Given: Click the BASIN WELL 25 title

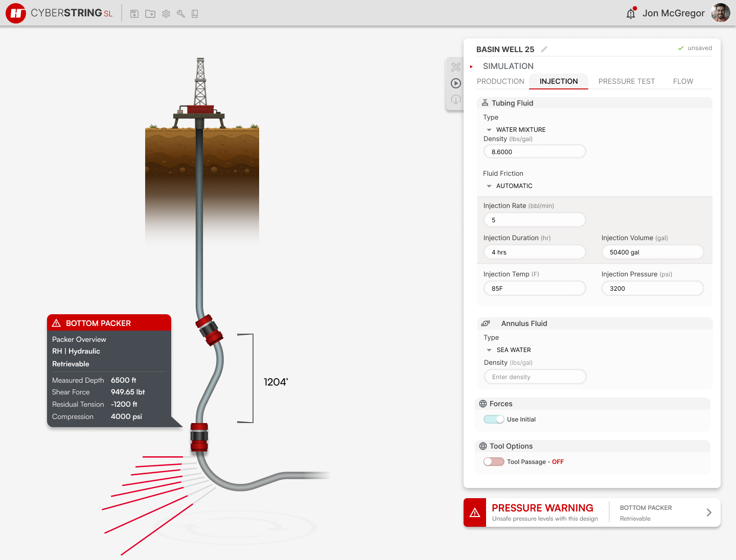Looking at the screenshot, I should click(505, 49).
